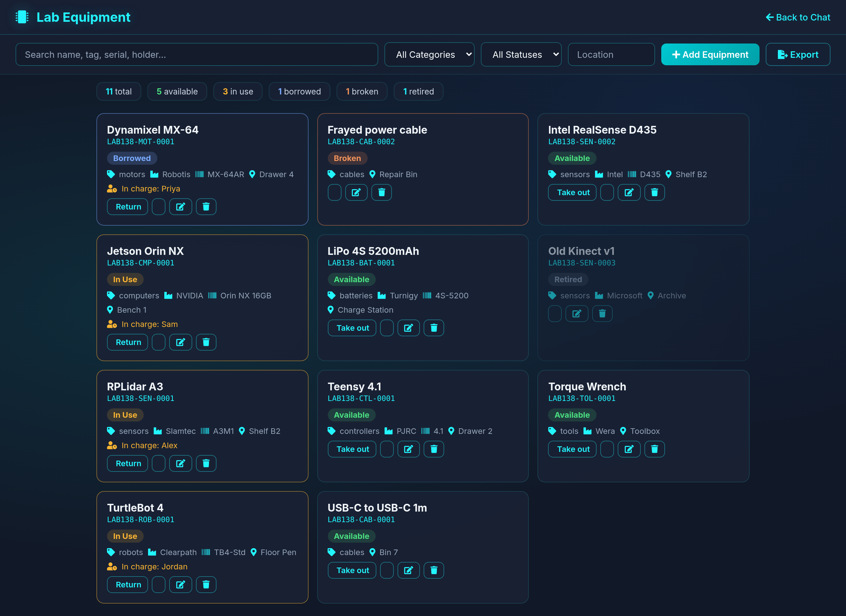Delete the USB-C to USB-C 1m cable
The height and width of the screenshot is (616, 846).
pyautogui.click(x=434, y=570)
